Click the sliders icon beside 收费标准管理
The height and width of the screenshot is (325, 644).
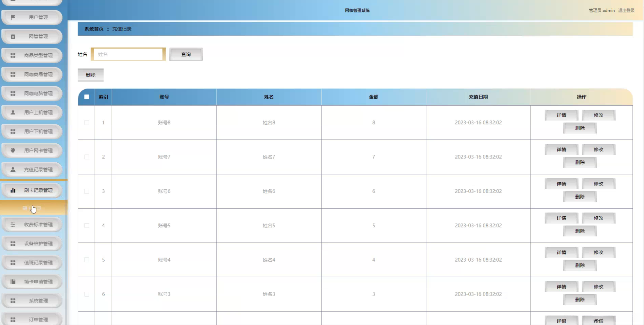tap(13, 225)
